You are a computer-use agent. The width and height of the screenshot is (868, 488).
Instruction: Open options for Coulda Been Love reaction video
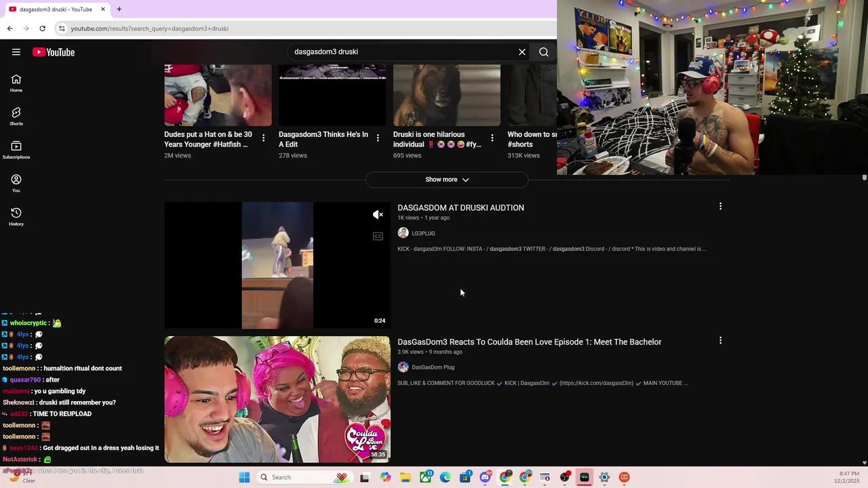coord(720,340)
